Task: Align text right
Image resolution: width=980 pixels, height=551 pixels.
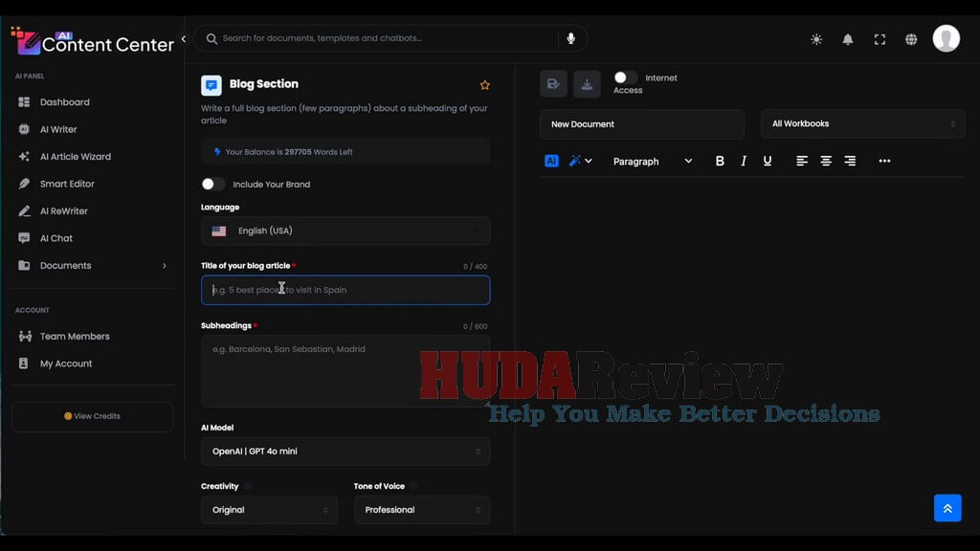Action: (x=850, y=161)
